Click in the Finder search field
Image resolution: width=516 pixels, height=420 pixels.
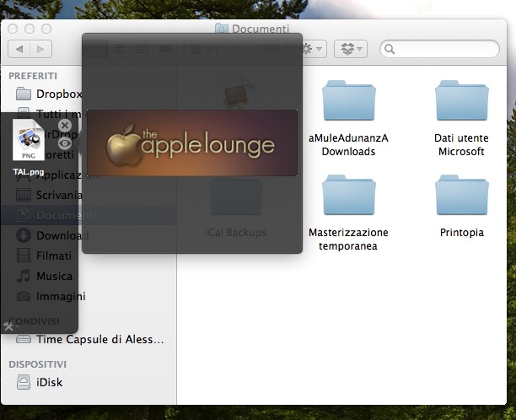pos(444,49)
